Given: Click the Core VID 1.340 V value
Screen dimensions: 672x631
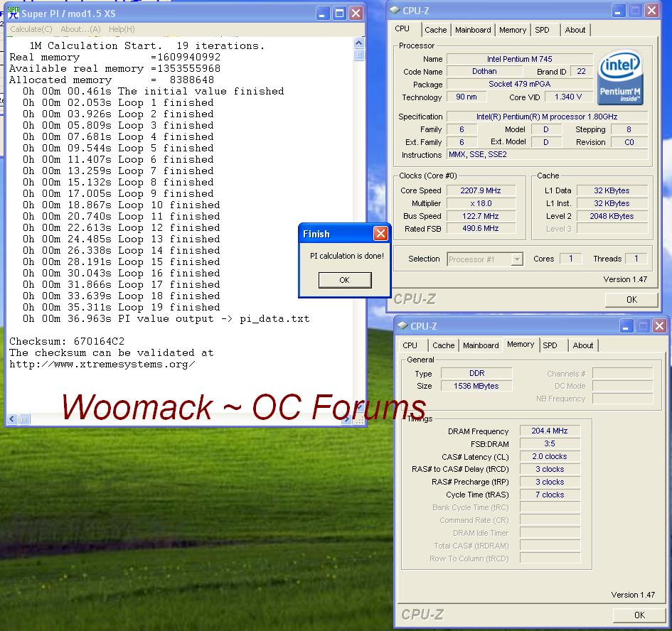Looking at the screenshot, I should pos(568,97).
